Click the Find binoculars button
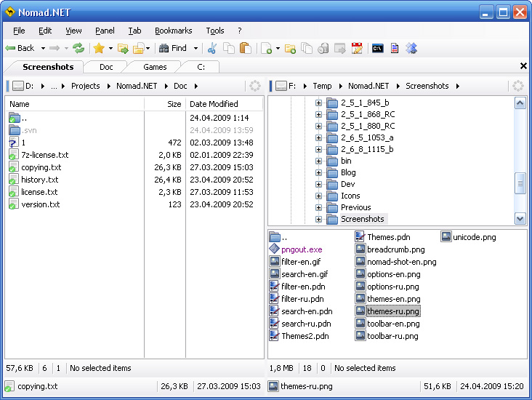 (x=172, y=48)
